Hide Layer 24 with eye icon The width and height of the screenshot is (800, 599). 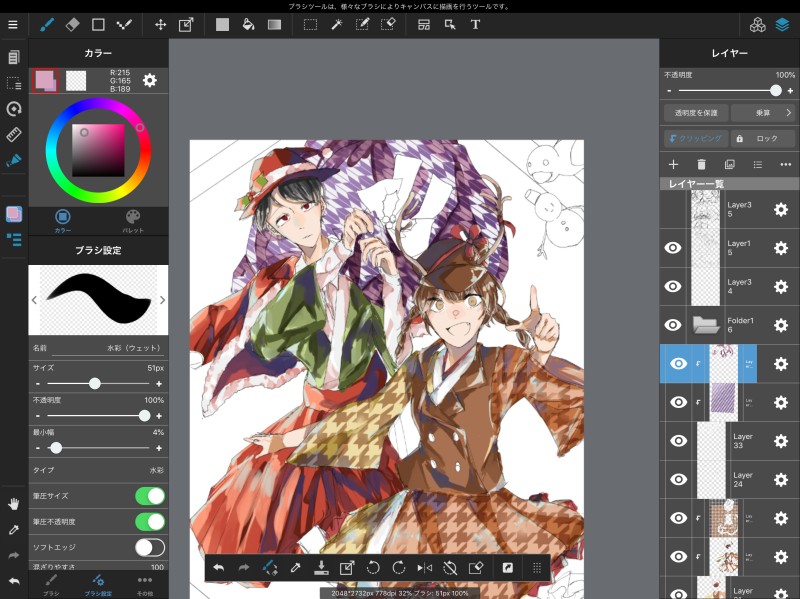tap(679, 479)
